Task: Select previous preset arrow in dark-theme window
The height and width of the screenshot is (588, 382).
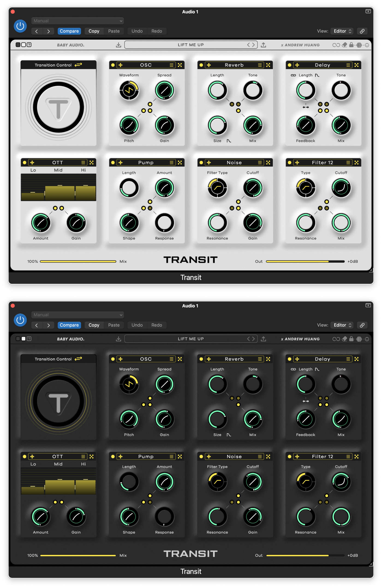Action: (x=248, y=339)
